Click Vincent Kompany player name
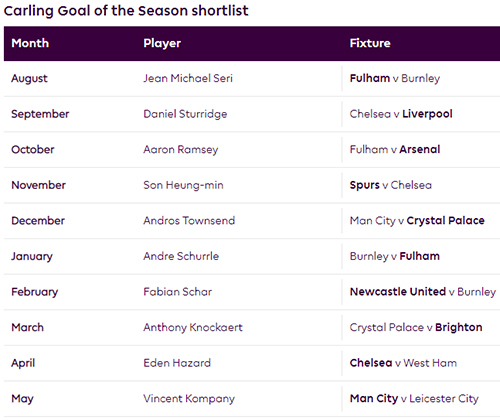The height and width of the screenshot is (420, 500). pos(189,399)
